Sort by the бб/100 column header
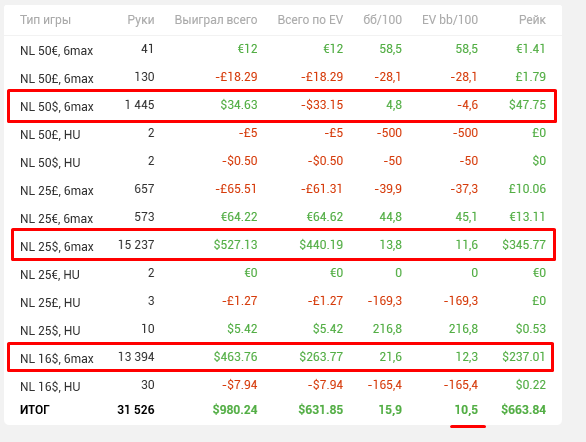 tap(382, 20)
